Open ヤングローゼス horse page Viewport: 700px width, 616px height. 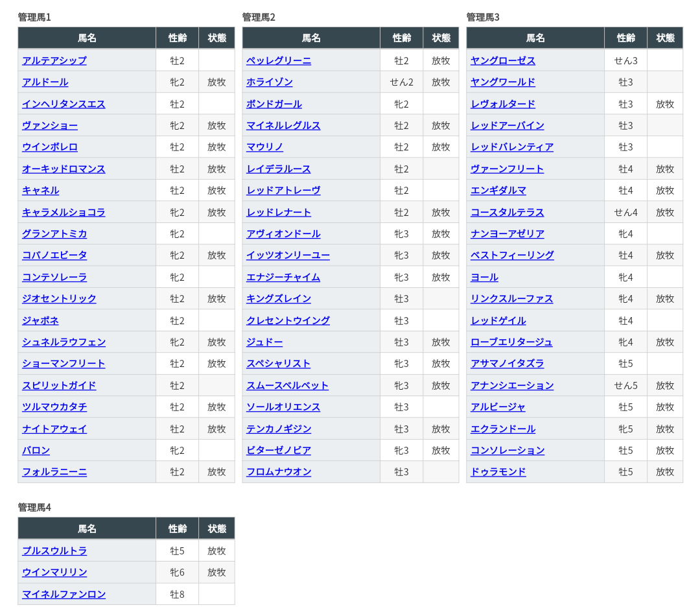(503, 60)
